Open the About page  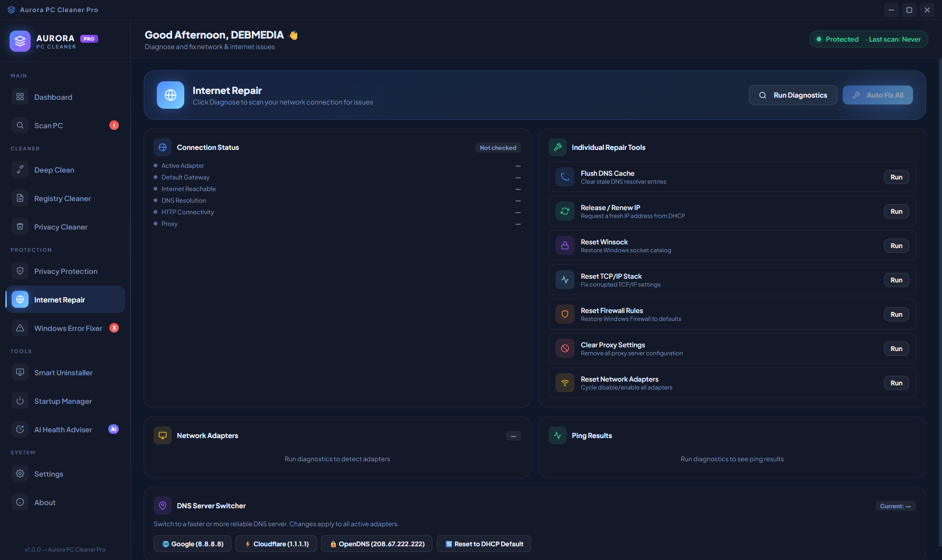(65, 502)
